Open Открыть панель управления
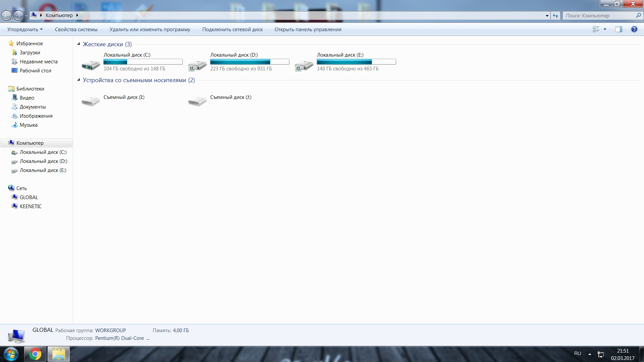The height and width of the screenshot is (362, 644). (x=308, y=29)
